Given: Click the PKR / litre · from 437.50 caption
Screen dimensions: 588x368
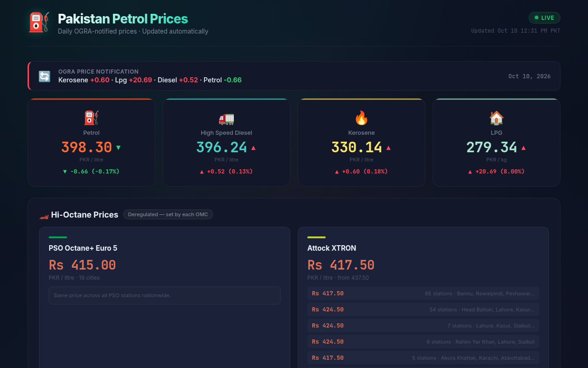Looking at the screenshot, I should pyautogui.click(x=338, y=278).
